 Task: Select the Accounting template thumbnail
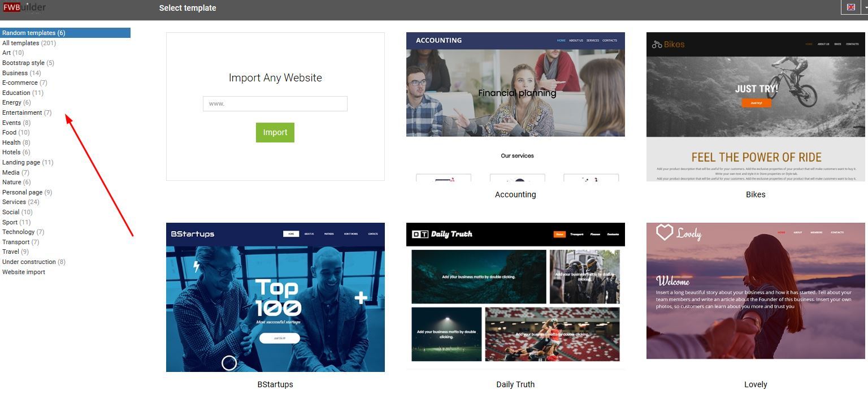(515, 107)
